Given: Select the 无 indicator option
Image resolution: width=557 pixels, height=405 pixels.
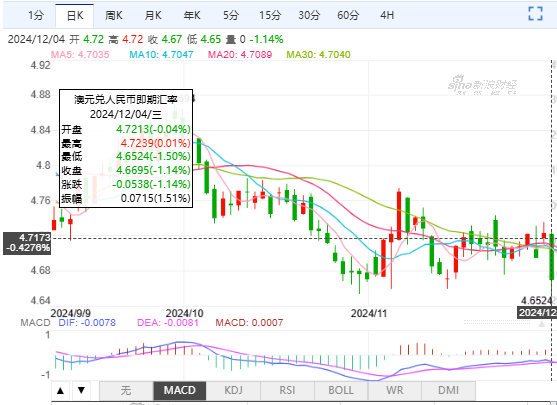Looking at the screenshot, I should [126, 391].
